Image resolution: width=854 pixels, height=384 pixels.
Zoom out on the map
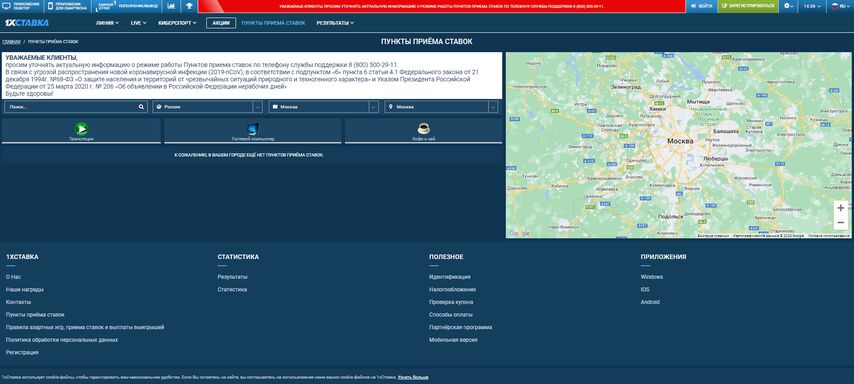pos(840,222)
